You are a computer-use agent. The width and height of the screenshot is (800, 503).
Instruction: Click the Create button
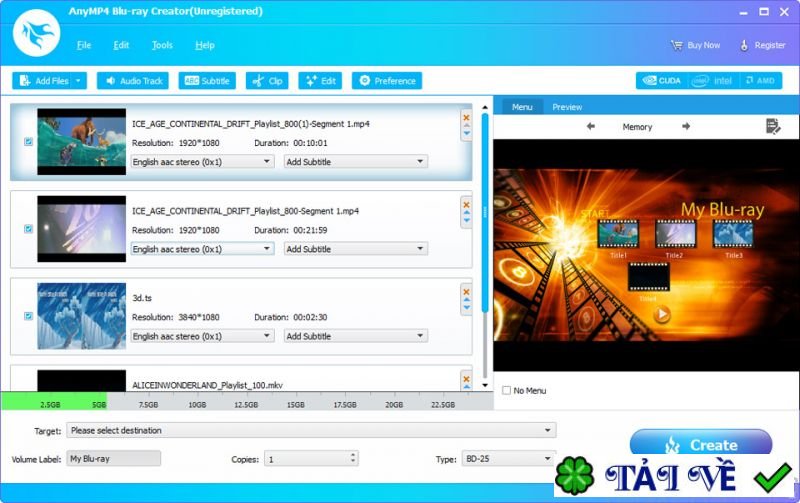(701, 444)
